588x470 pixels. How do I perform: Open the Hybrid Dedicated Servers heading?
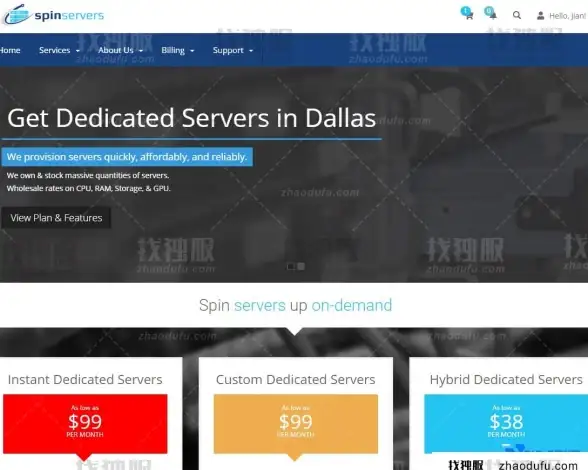click(x=506, y=380)
